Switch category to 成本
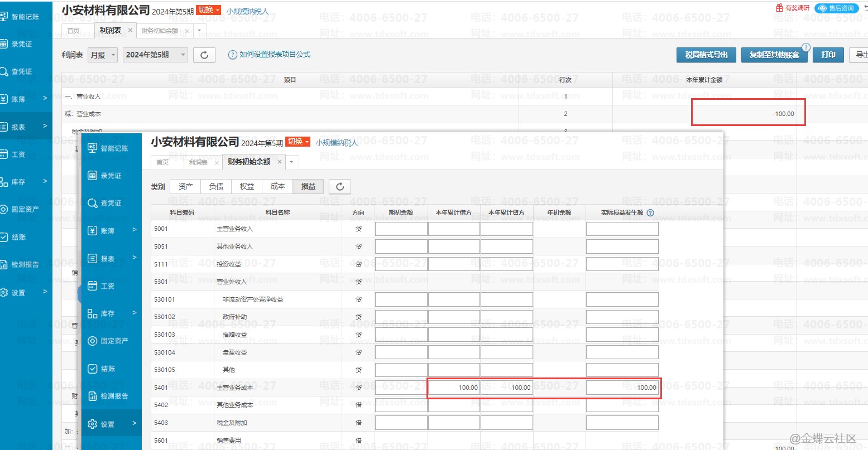This screenshot has width=868, height=450. tap(277, 186)
